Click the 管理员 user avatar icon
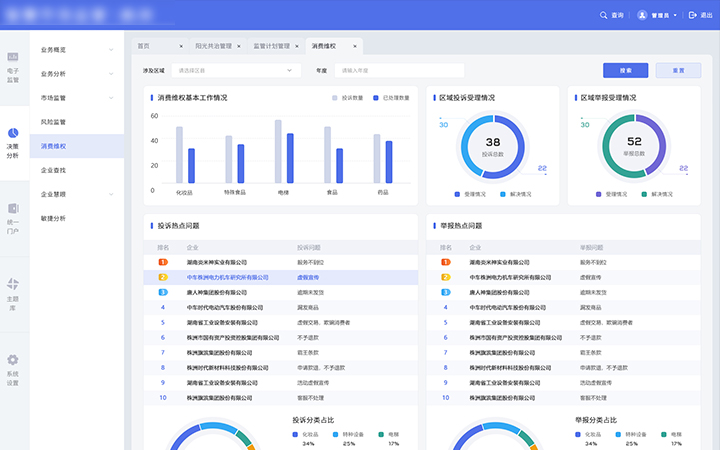Image resolution: width=720 pixels, height=450 pixels. pyautogui.click(x=643, y=15)
